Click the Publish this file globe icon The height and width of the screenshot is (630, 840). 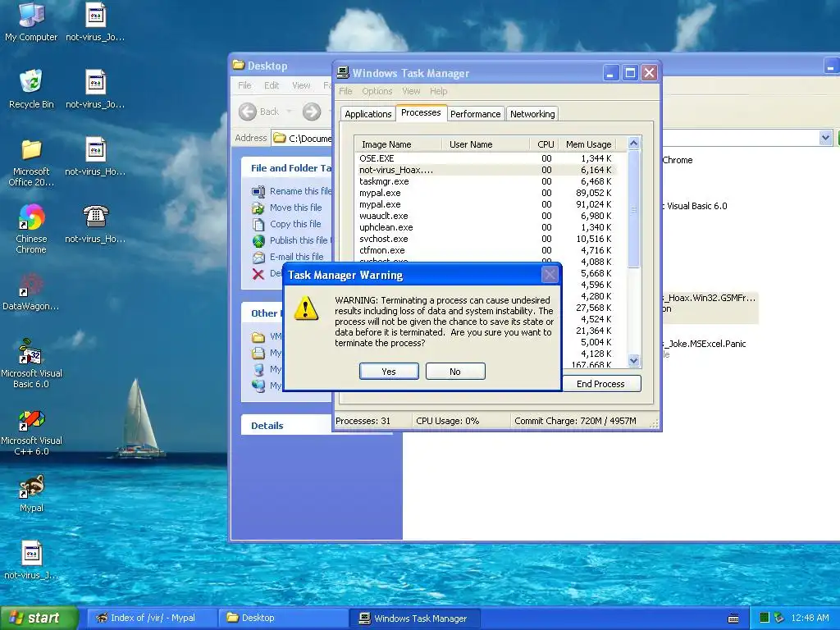tap(258, 240)
